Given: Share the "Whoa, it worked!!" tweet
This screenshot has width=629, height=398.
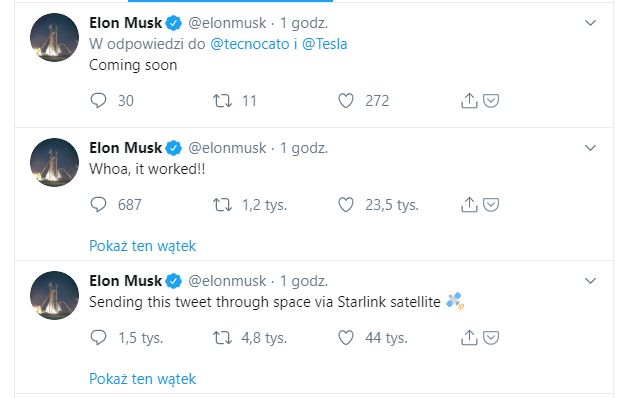Looking at the screenshot, I should [x=469, y=205].
